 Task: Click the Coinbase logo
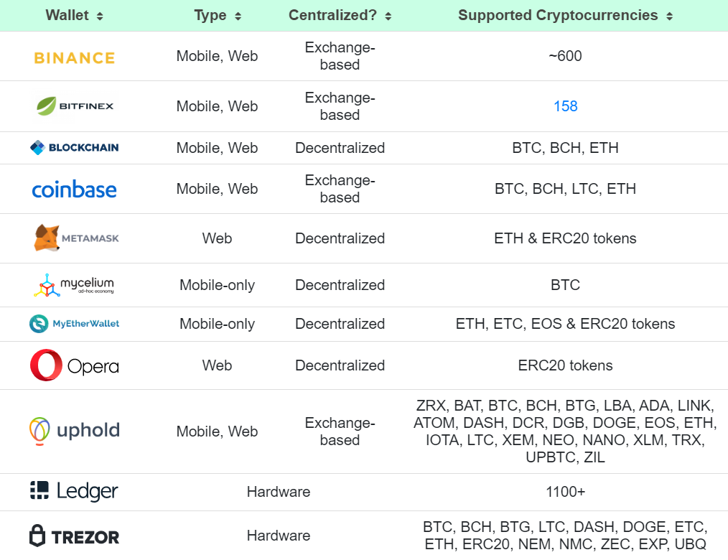pyautogui.click(x=75, y=190)
